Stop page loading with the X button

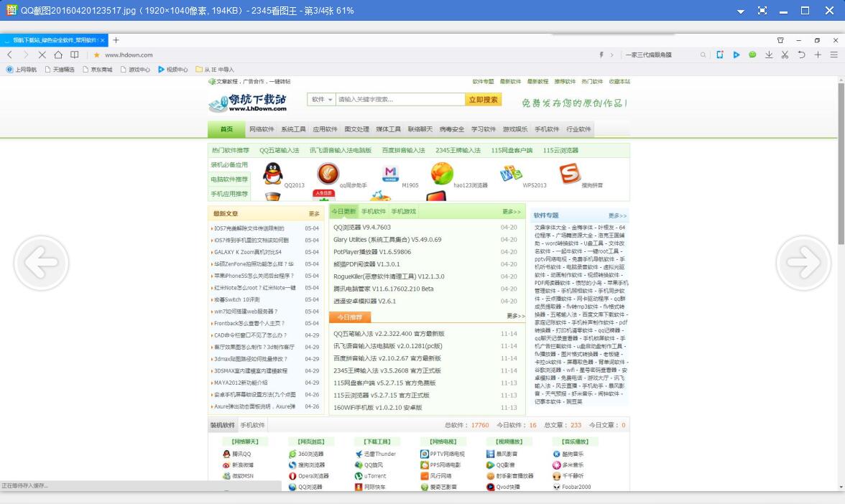[x=42, y=55]
